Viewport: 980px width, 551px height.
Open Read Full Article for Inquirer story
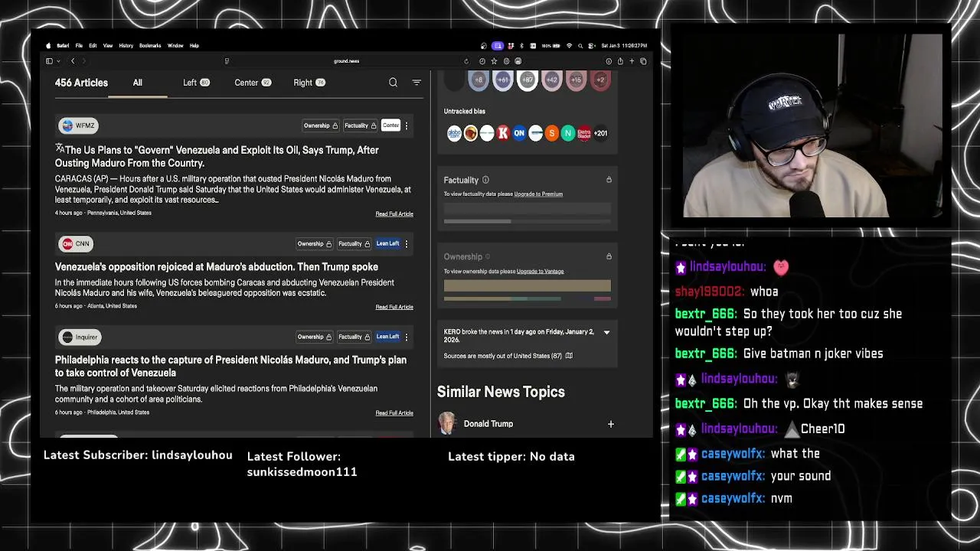[394, 413]
